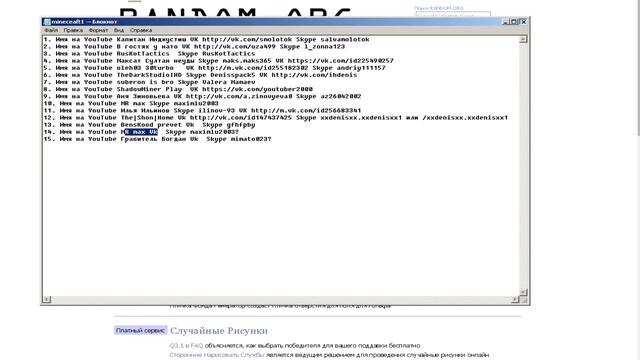Viewport: 640px width, 360px height.
Task: Open the Формат menu in Notepad
Action: point(98,30)
